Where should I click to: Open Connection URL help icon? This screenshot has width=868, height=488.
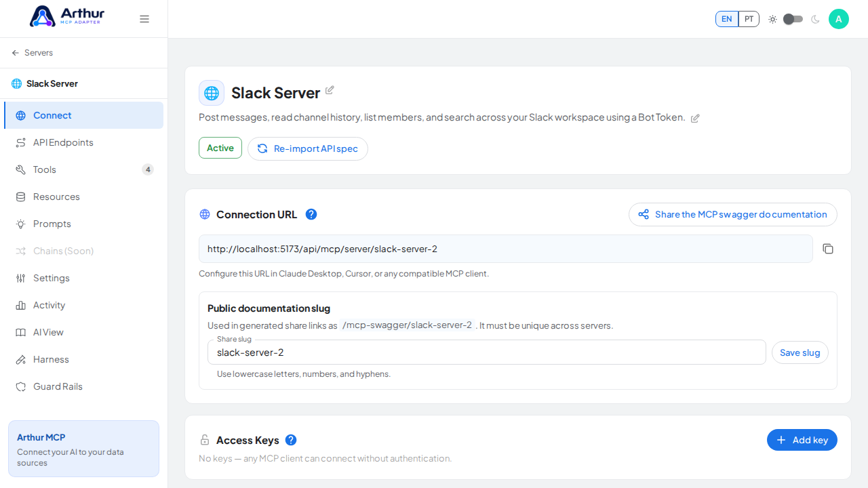(x=311, y=214)
